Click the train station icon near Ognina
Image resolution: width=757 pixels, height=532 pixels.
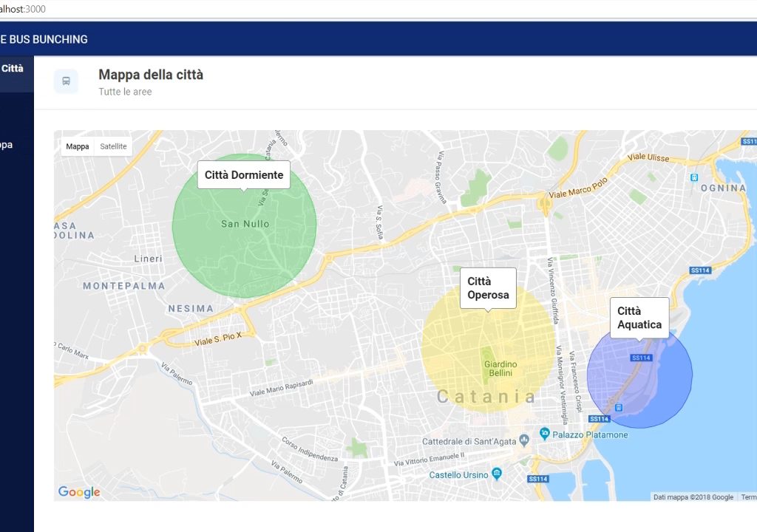pos(694,177)
